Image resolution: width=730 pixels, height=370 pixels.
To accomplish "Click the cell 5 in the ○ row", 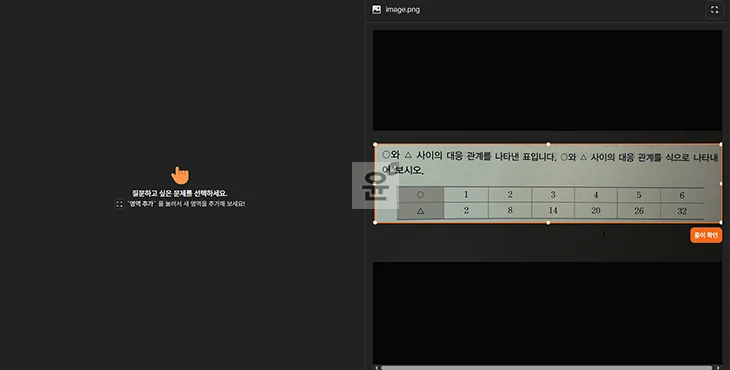I will click(x=639, y=195).
